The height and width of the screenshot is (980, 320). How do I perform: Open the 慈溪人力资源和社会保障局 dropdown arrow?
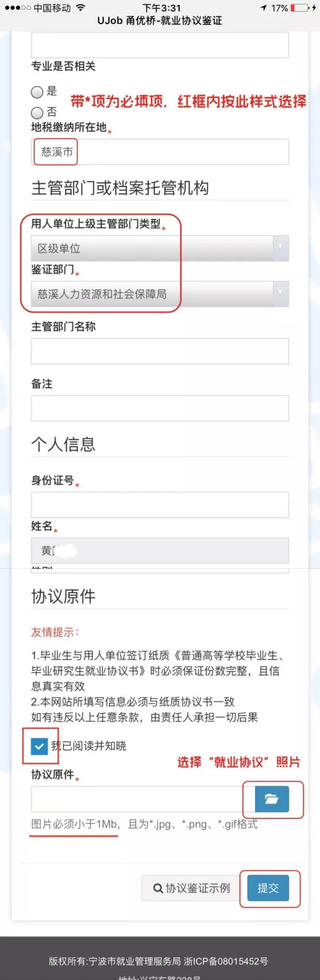(280, 294)
